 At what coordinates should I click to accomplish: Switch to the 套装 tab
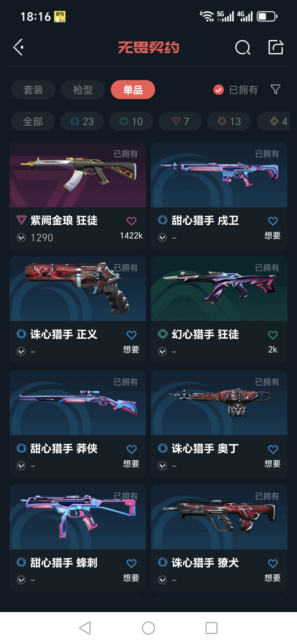click(x=33, y=90)
